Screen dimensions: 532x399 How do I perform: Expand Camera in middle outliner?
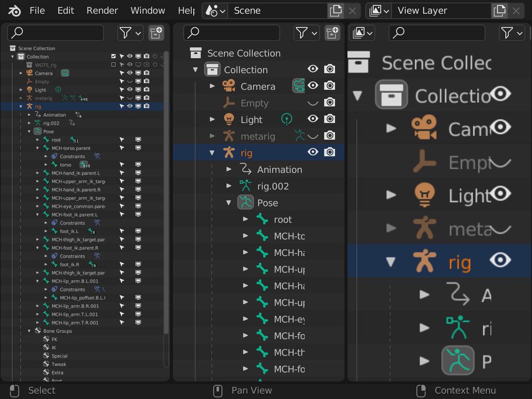[212, 86]
